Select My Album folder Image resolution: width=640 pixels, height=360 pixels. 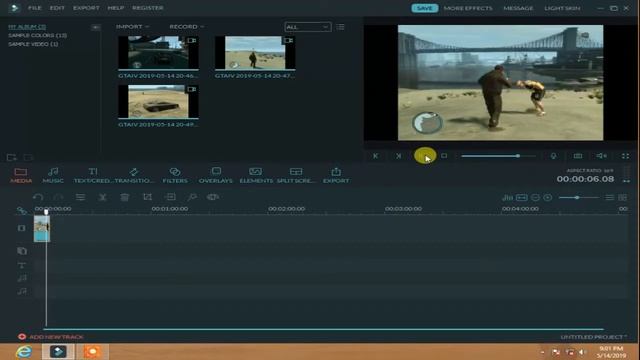[27, 27]
